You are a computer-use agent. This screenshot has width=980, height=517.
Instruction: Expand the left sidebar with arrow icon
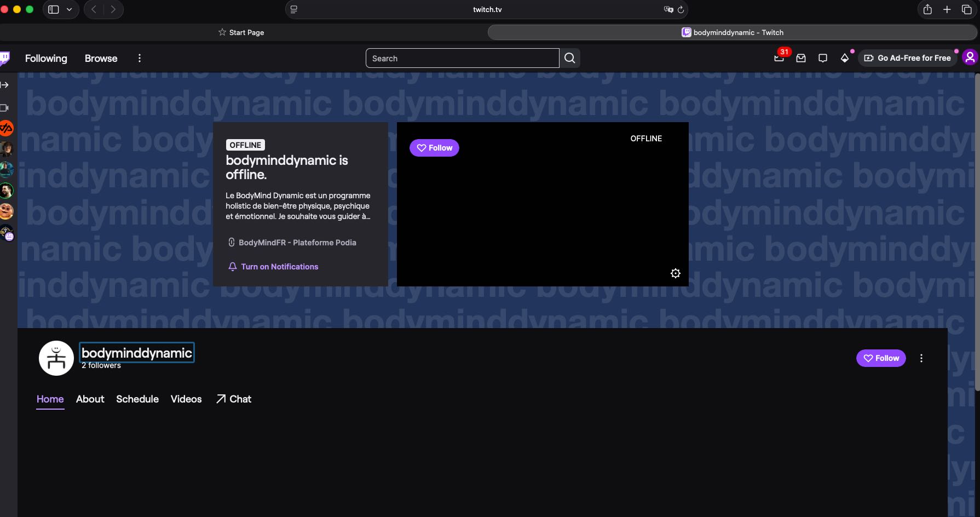[5, 85]
